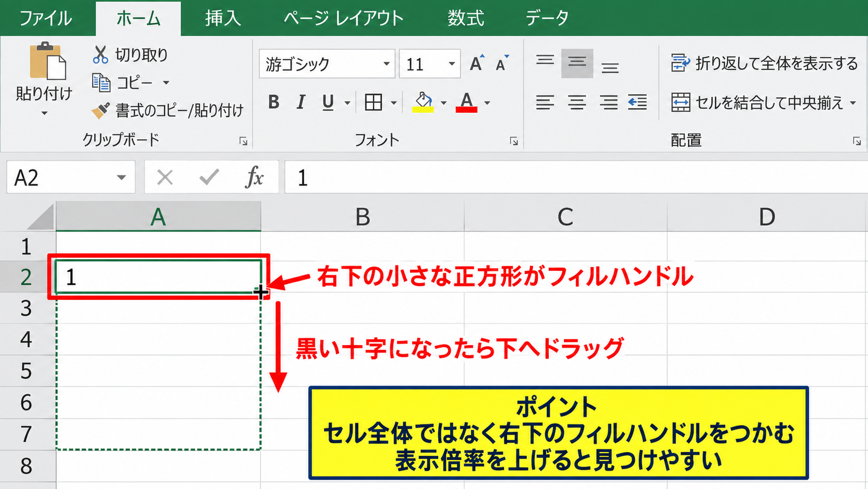Cancel formula entry with X button

click(165, 178)
